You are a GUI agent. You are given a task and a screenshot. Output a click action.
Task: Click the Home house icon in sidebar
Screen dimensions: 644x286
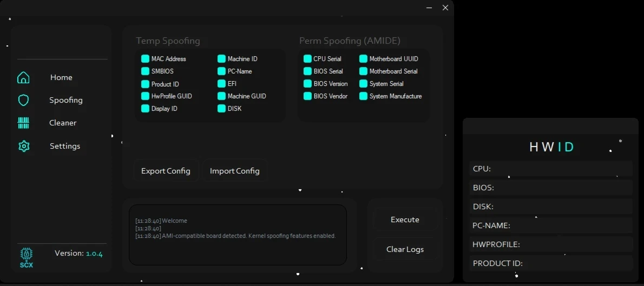pos(23,77)
